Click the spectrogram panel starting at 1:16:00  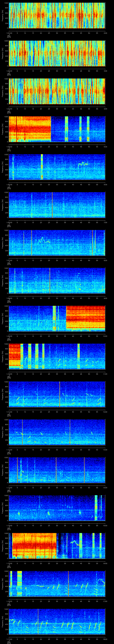click(57, 584)
